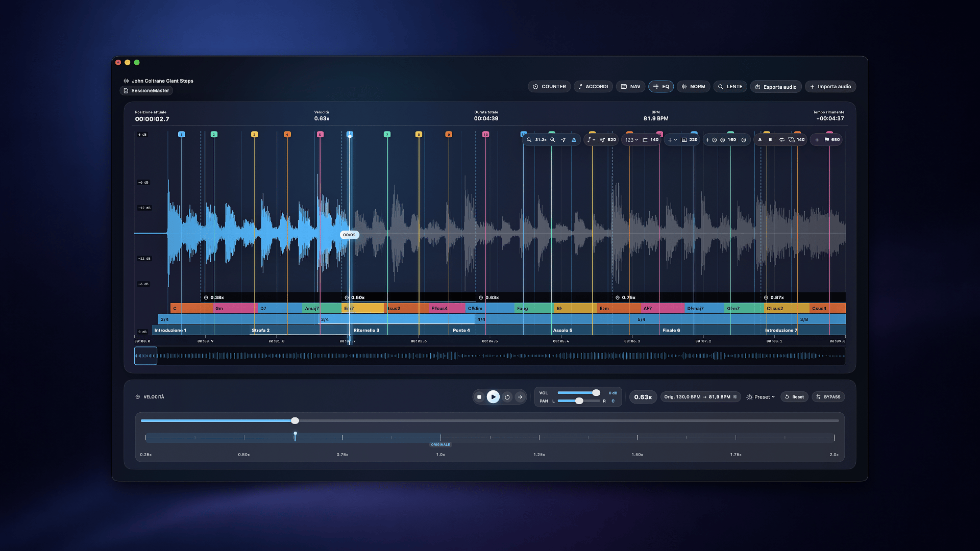This screenshot has height=551, width=980.
Task: Open the 123 numbering dropdown
Action: pyautogui.click(x=632, y=140)
